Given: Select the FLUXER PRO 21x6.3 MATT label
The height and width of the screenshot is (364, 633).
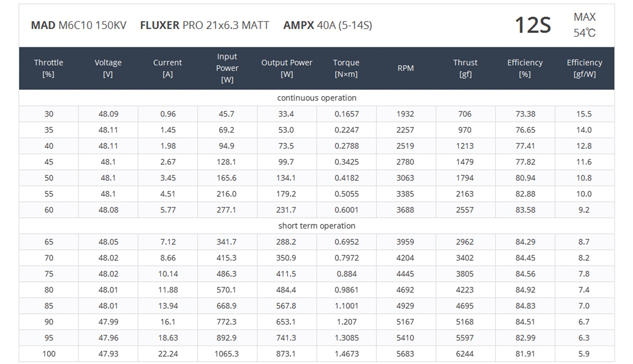Looking at the screenshot, I should [205, 25].
